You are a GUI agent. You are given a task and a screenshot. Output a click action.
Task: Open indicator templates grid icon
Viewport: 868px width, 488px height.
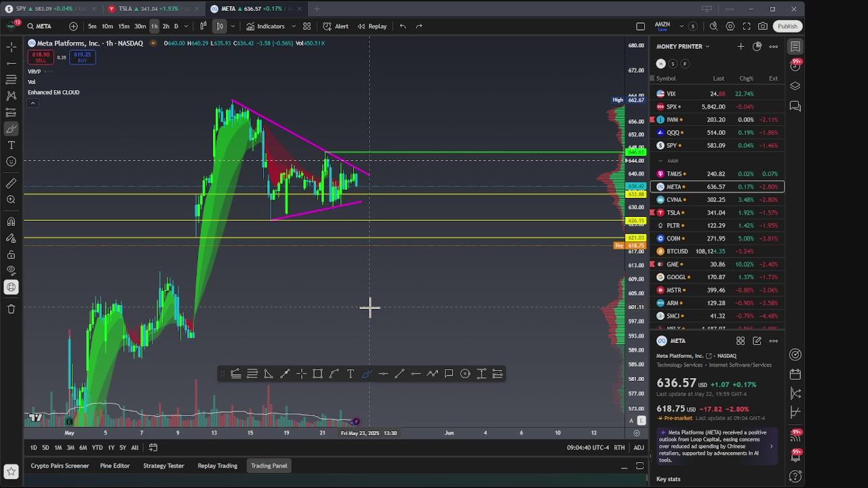(x=307, y=26)
